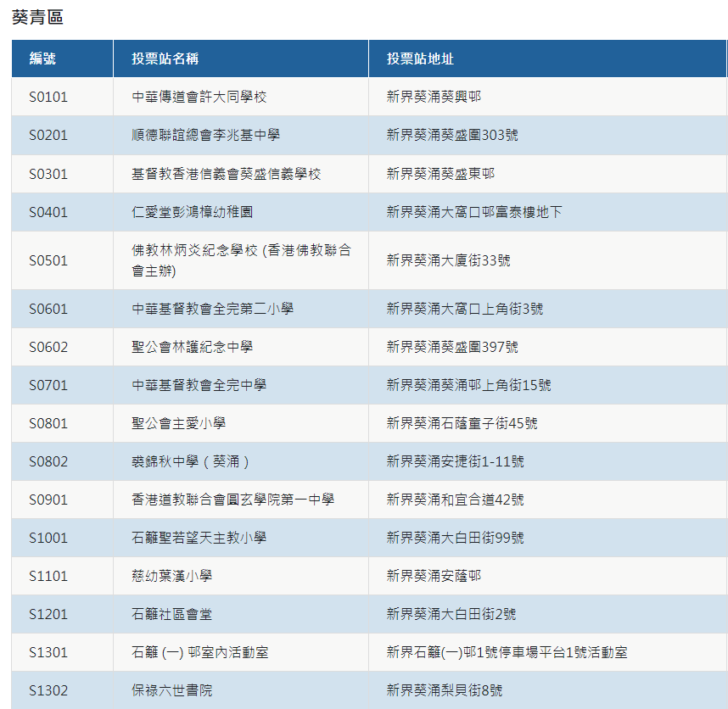
Task: Click the 投票站地址 column header
Action: pyautogui.click(x=420, y=59)
